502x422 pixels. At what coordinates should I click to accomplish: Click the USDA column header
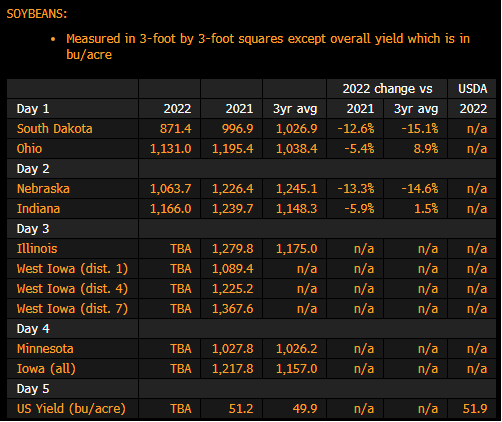click(472, 89)
